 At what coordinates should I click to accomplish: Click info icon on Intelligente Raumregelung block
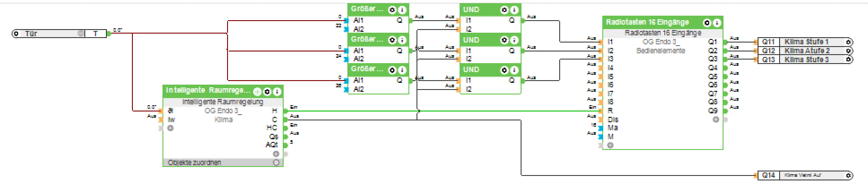(x=277, y=92)
